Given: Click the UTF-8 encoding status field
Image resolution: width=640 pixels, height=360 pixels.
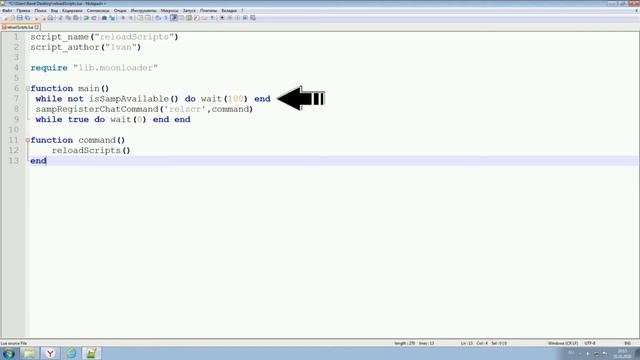Looking at the screenshot, I should [590, 343].
